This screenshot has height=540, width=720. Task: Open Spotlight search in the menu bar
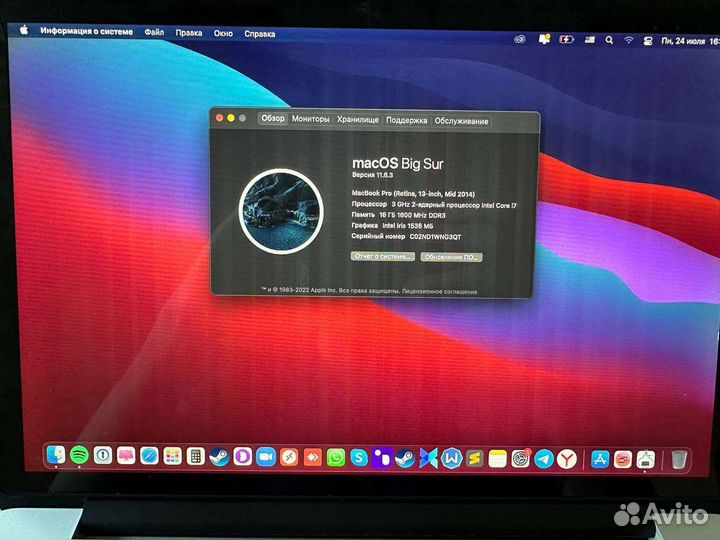(x=609, y=40)
